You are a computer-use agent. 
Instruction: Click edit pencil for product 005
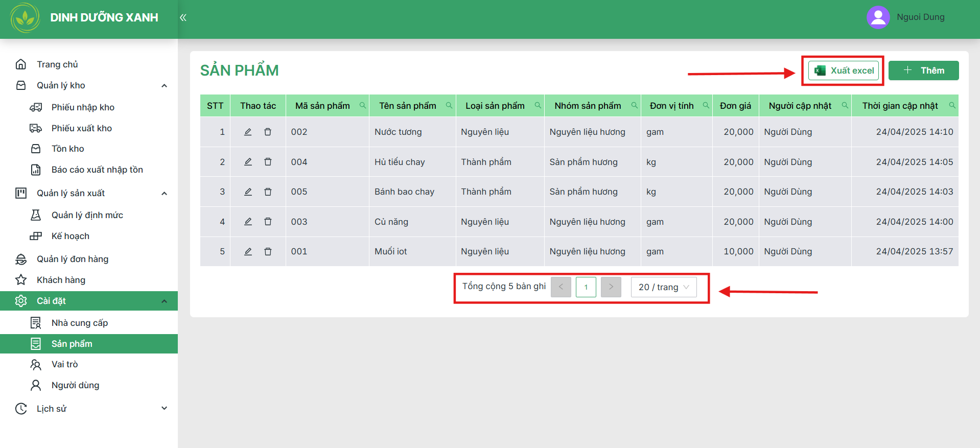(x=248, y=192)
